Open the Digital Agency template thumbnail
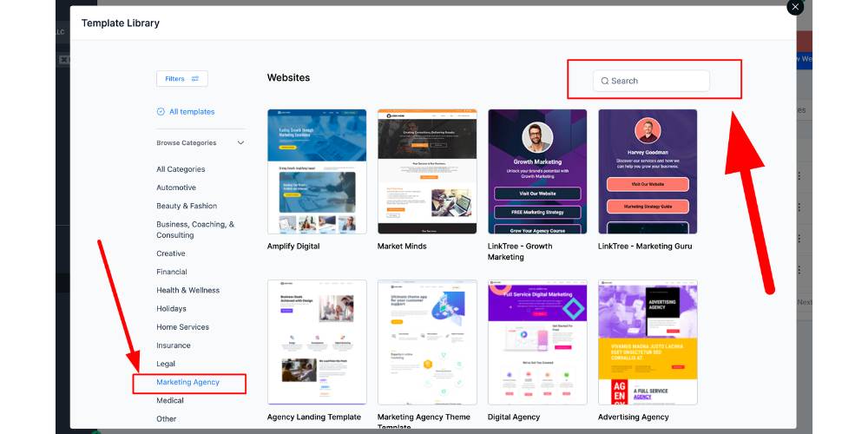868x434 pixels. 537,342
